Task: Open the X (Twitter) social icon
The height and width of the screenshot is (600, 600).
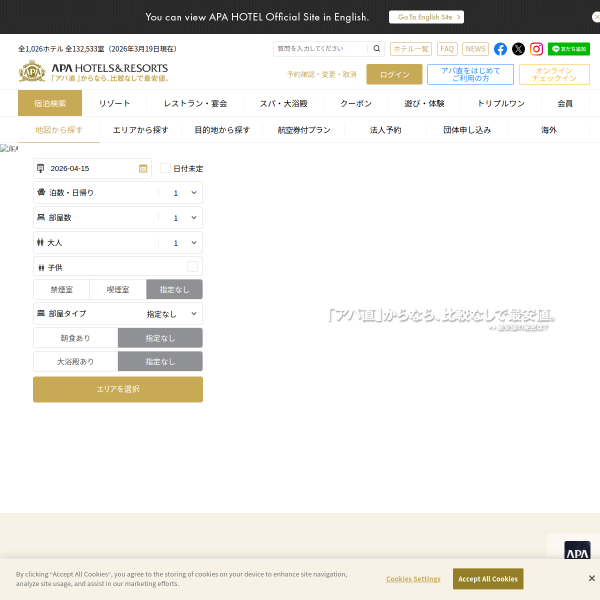Action: click(x=518, y=49)
